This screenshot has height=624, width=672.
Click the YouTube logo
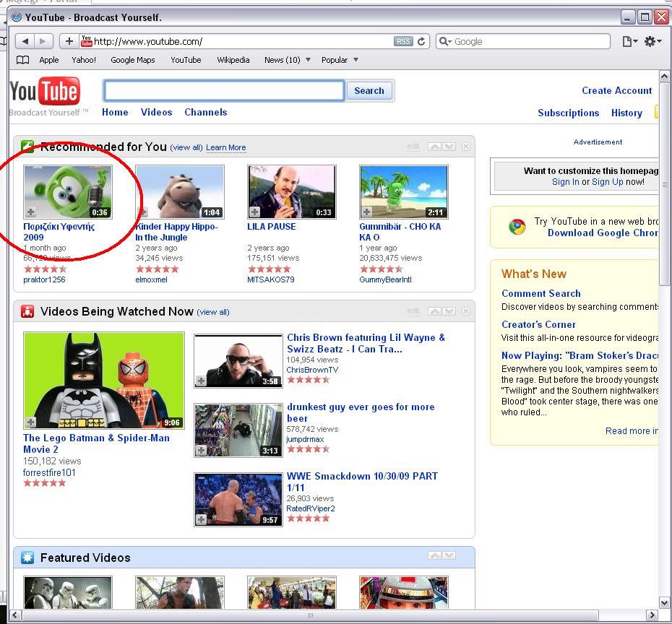click(45, 94)
